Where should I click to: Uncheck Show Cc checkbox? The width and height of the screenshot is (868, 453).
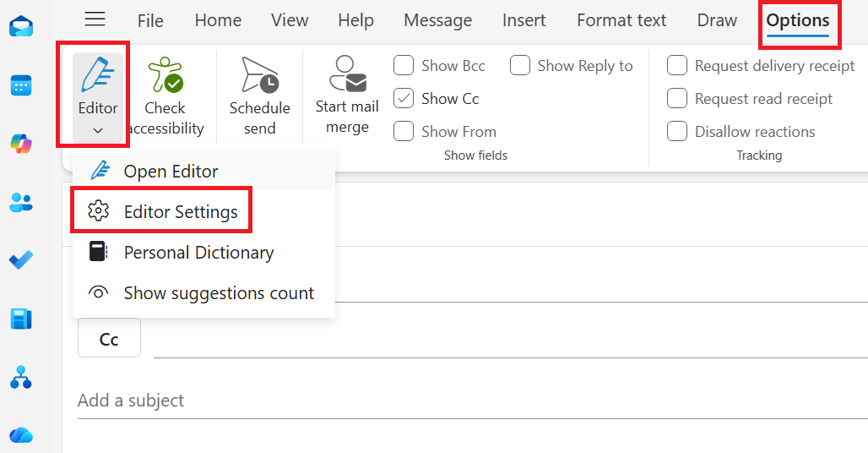click(x=404, y=99)
